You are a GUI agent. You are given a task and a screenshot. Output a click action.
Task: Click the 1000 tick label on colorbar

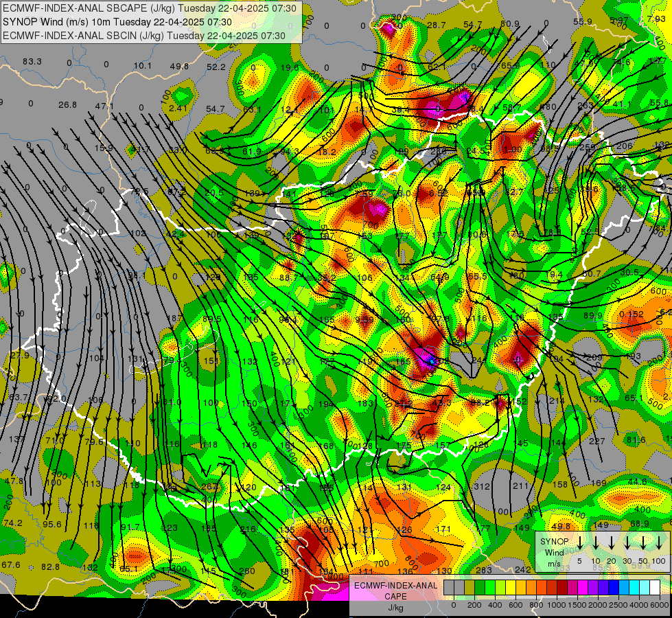point(557,605)
